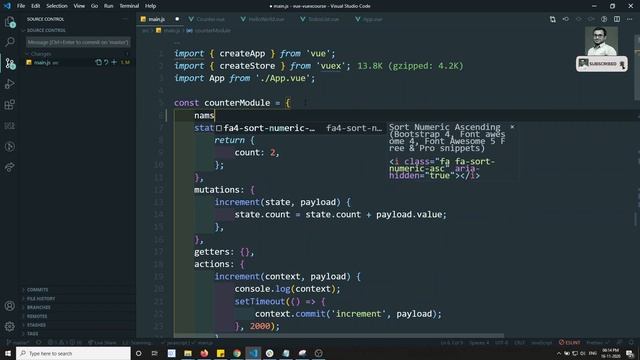Open the Edit menu

coord(36,6)
